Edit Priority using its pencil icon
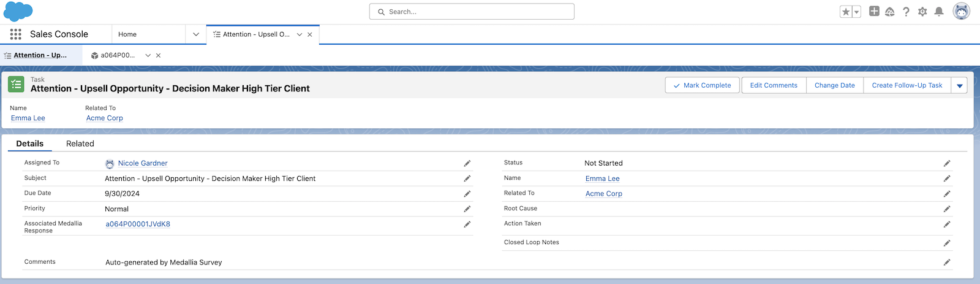The height and width of the screenshot is (284, 980). 467,209
